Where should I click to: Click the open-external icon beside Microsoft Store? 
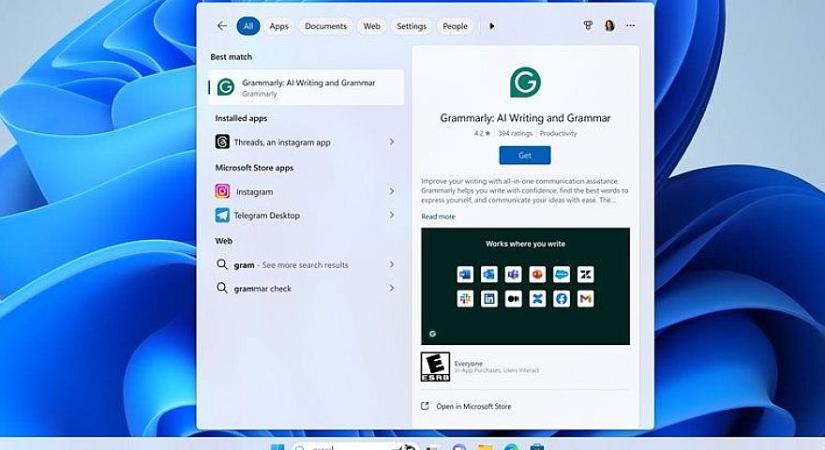tap(425, 406)
